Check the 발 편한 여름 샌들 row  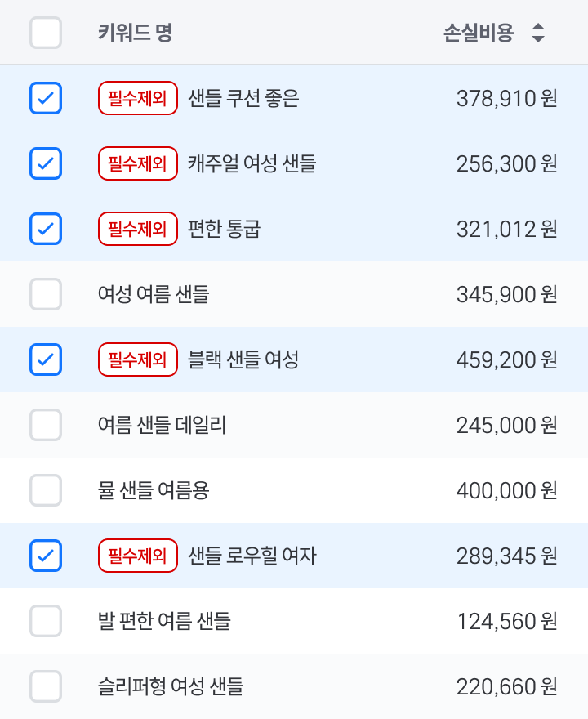46,621
